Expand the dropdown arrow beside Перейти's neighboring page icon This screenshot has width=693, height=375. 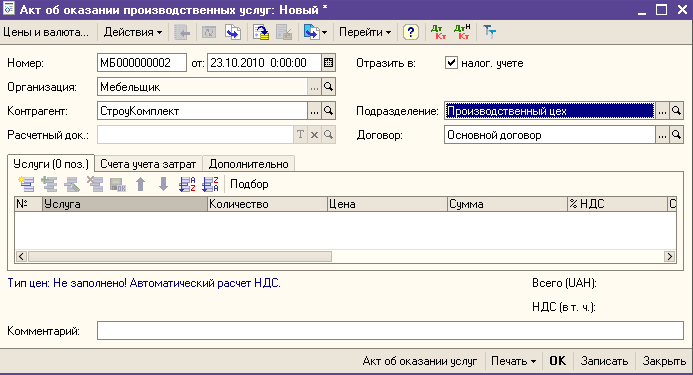324,32
